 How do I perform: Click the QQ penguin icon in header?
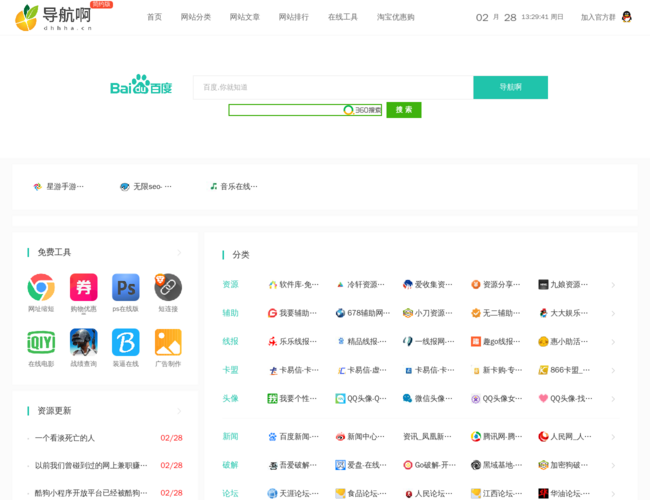627,17
